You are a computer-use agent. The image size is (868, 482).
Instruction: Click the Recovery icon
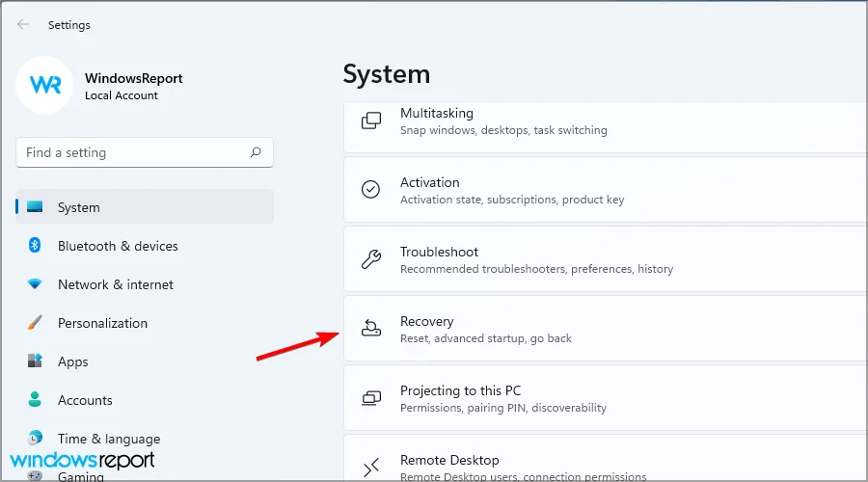click(x=370, y=329)
